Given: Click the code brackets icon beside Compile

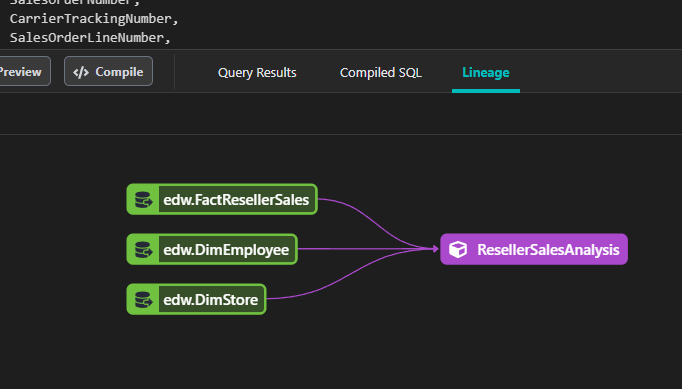Looking at the screenshot, I should pos(81,72).
